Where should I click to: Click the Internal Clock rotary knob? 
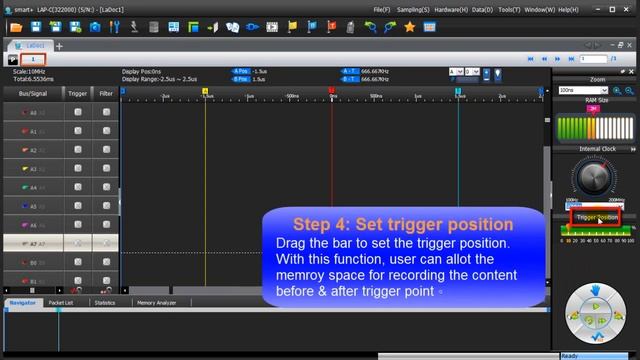pyautogui.click(x=594, y=177)
